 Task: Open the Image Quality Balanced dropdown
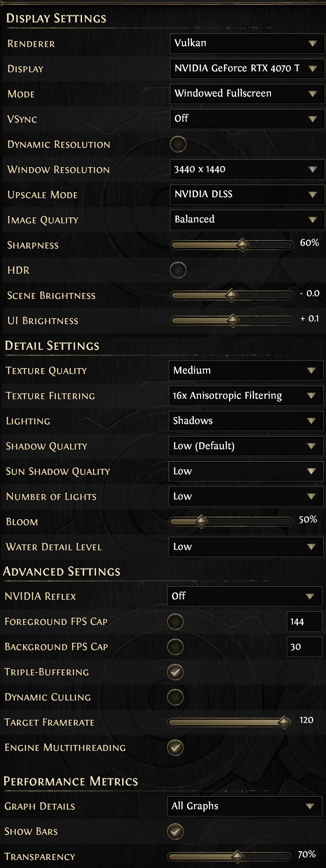[x=247, y=220]
